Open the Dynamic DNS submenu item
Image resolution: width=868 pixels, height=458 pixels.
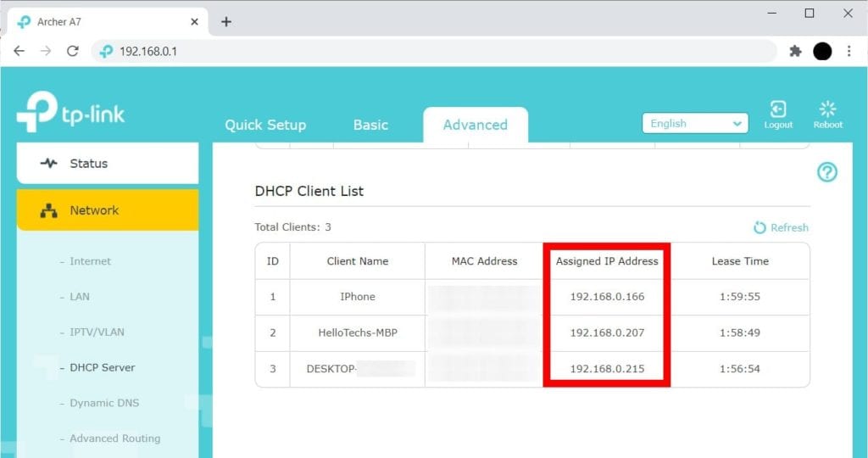click(x=104, y=403)
